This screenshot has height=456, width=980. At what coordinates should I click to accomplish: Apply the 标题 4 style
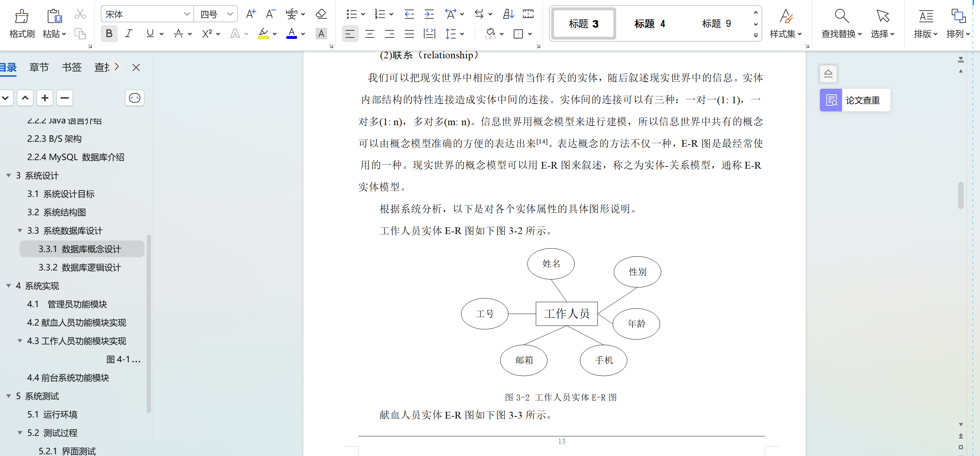point(649,24)
